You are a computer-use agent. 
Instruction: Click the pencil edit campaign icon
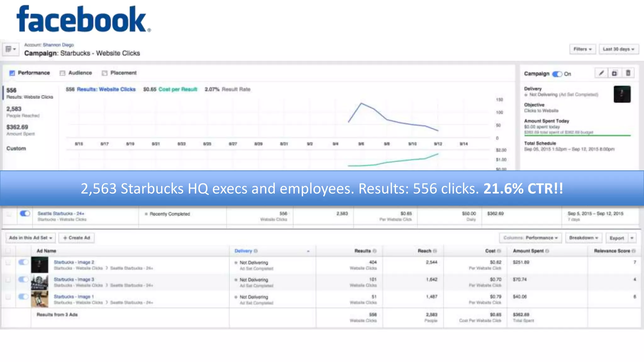click(601, 73)
